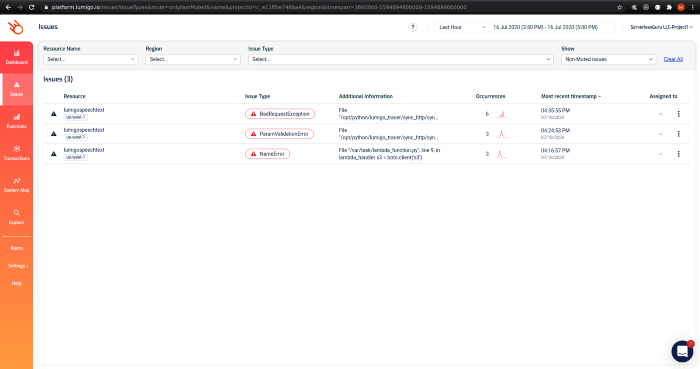700x369 pixels.
Task: Click the Issue Type column header
Action: point(257,96)
